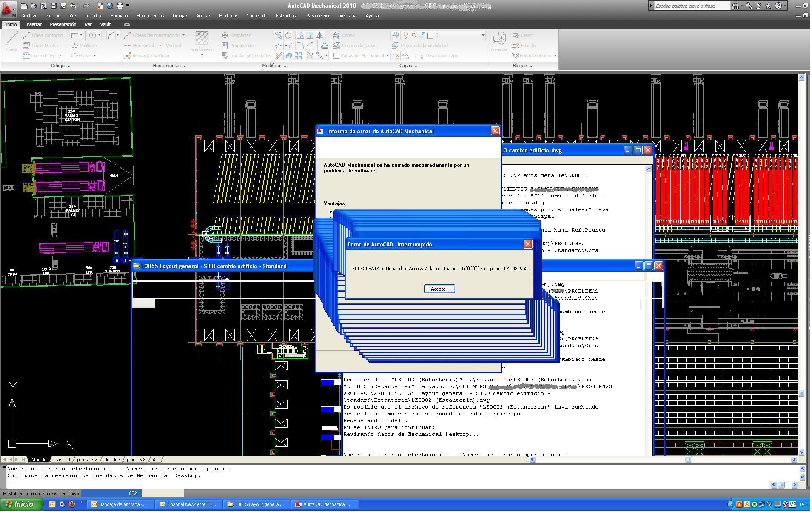Open L0055 Layout general taskbar button

click(256, 505)
